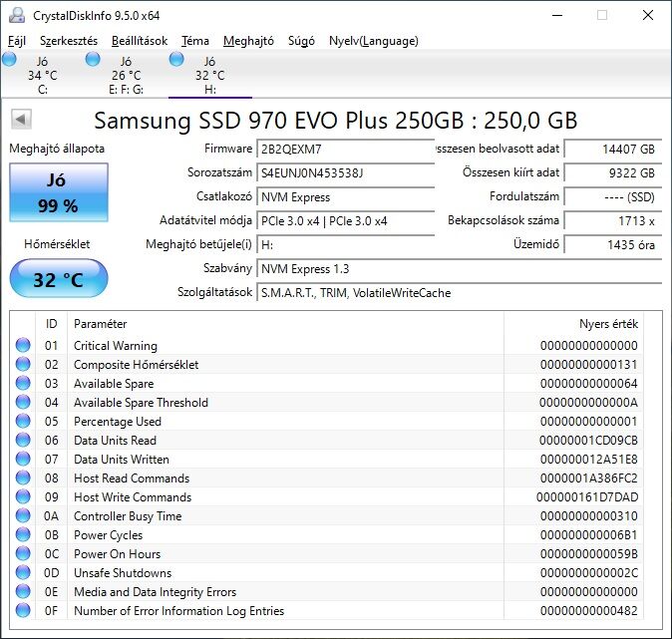This screenshot has height=639, width=672.
Task: Click the Fordulatszám value ---- (SSD)
Action: (613, 197)
